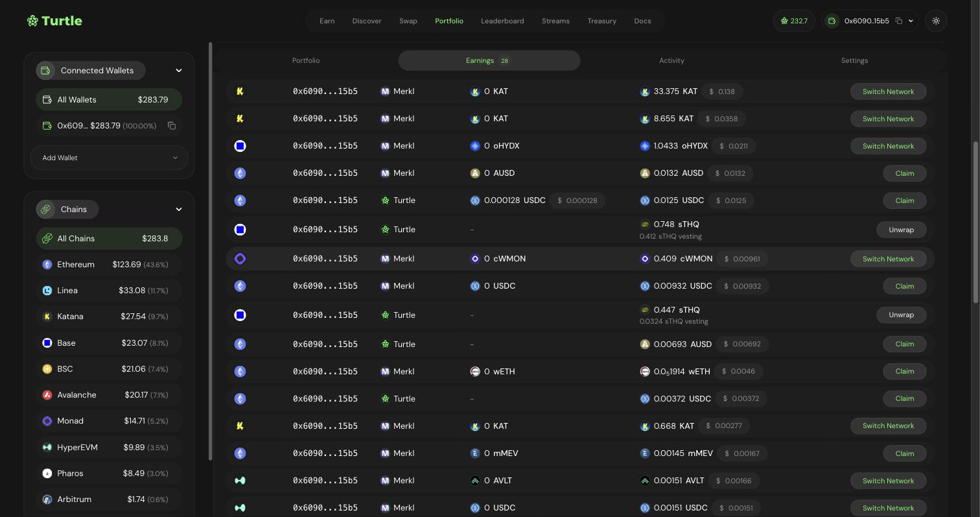Copy address of 0x609.. wallet in sidebar
The height and width of the screenshot is (517, 980).
coord(172,126)
